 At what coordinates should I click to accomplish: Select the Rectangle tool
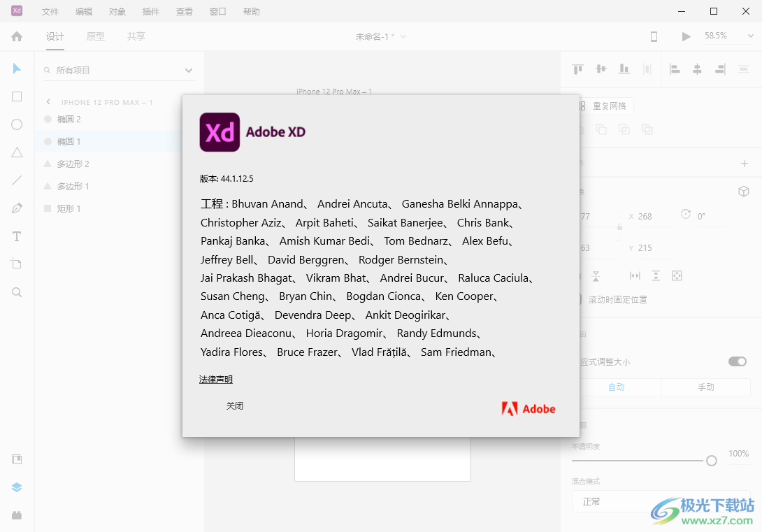pyautogui.click(x=17, y=96)
